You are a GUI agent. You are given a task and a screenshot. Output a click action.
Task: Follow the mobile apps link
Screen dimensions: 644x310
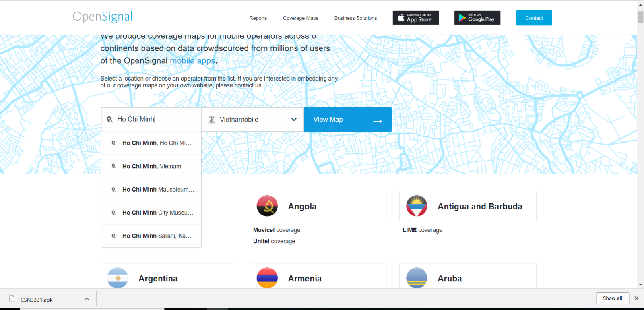(192, 61)
